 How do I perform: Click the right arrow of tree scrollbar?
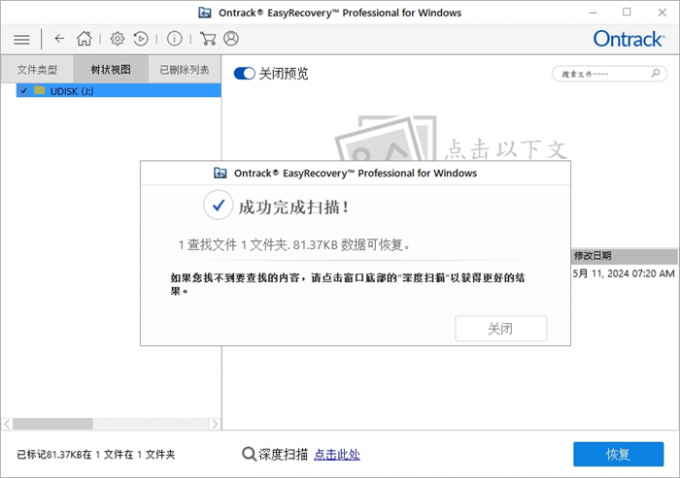tap(215, 424)
